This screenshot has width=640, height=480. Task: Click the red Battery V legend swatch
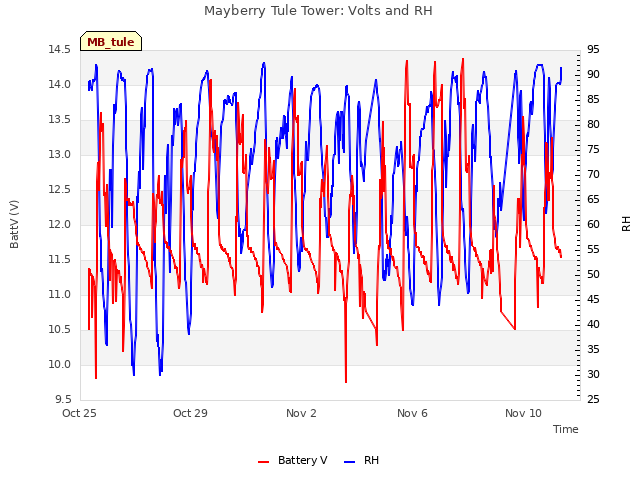[x=264, y=462]
